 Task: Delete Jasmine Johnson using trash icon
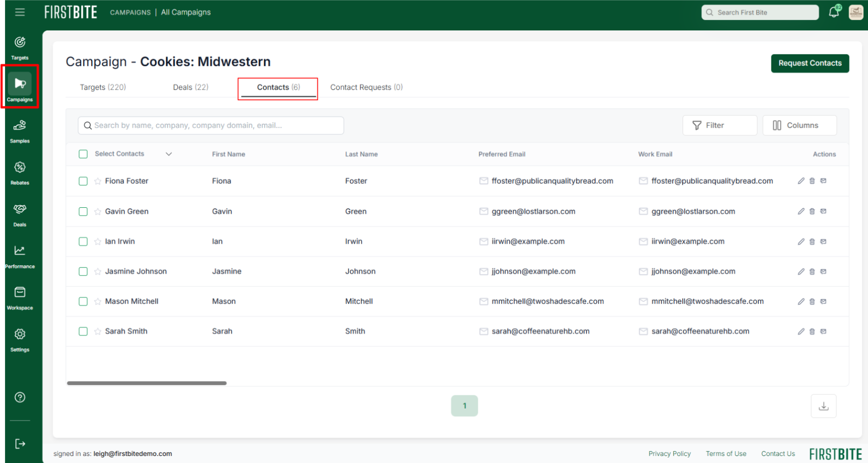click(812, 272)
